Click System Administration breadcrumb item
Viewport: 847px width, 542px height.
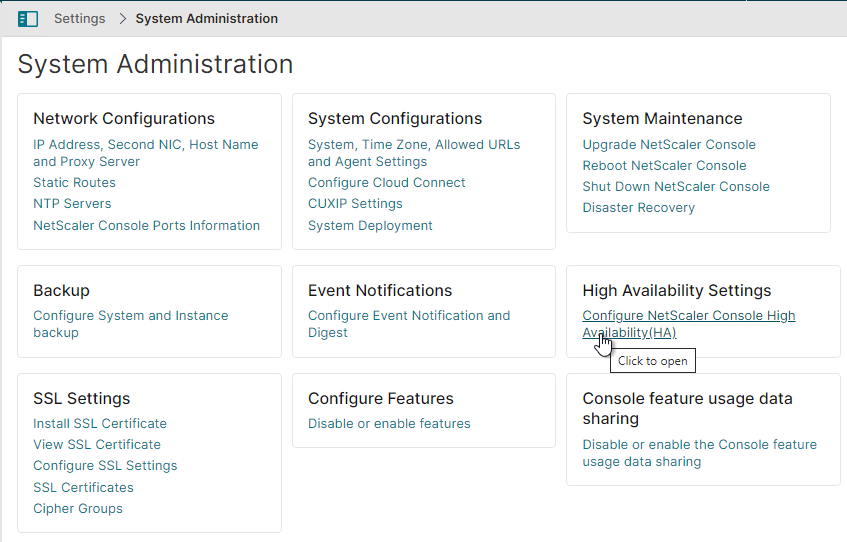[x=206, y=18]
